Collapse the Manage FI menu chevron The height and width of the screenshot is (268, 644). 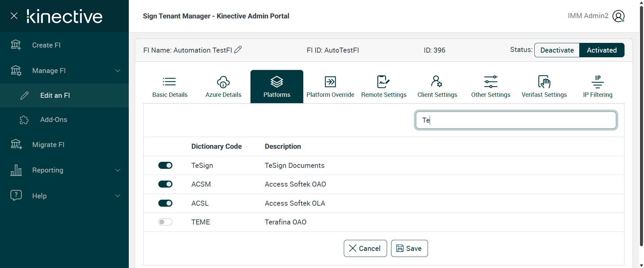[118, 71]
